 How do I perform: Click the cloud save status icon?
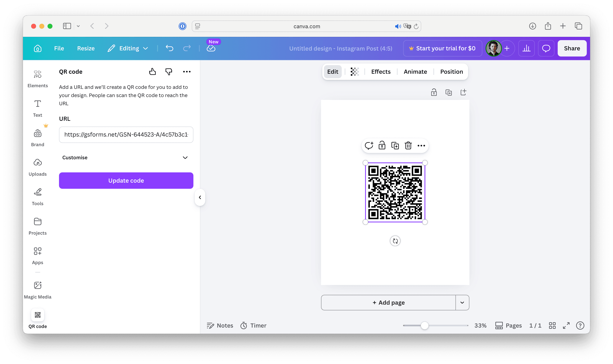211,48
